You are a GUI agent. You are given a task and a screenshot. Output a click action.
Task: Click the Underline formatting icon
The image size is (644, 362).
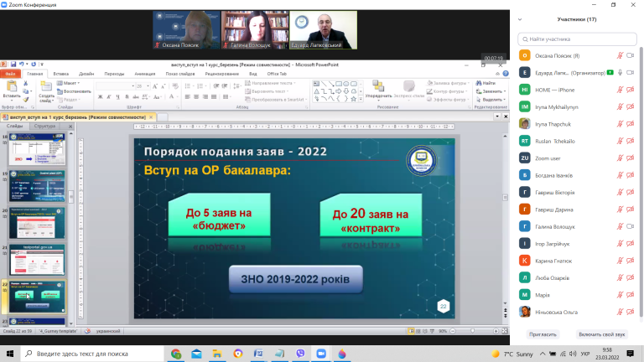(x=117, y=97)
